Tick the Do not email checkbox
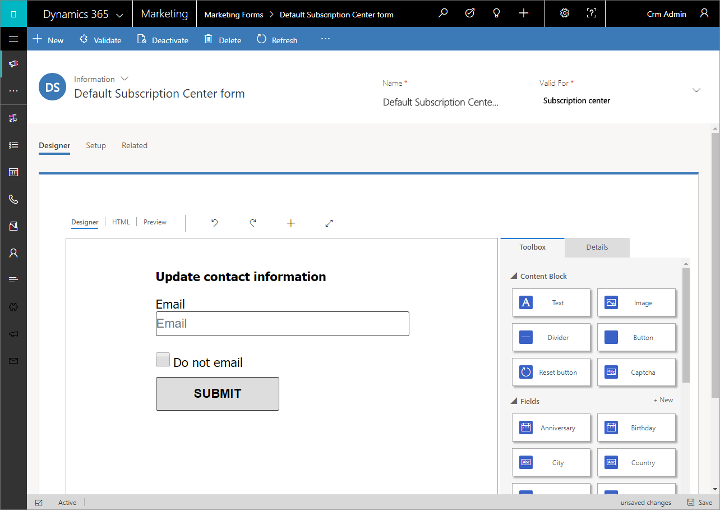 tap(163, 360)
